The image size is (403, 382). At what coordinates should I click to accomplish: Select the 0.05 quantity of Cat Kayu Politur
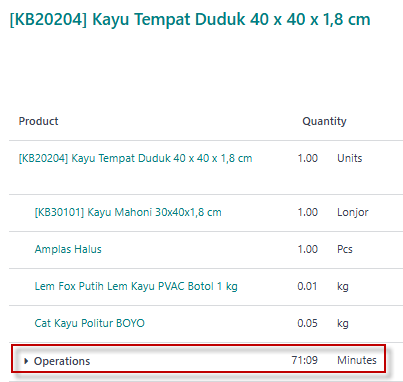click(307, 323)
